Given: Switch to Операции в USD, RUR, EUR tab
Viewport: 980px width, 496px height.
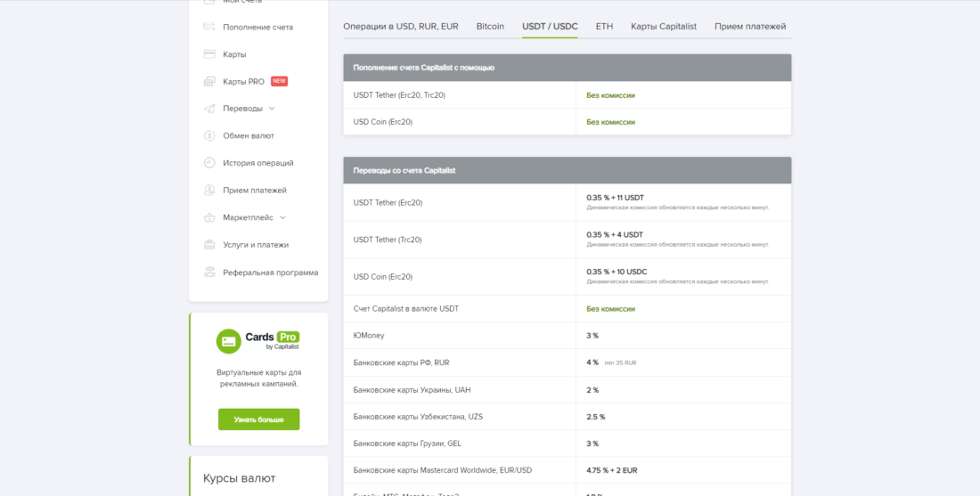Looking at the screenshot, I should 401,26.
